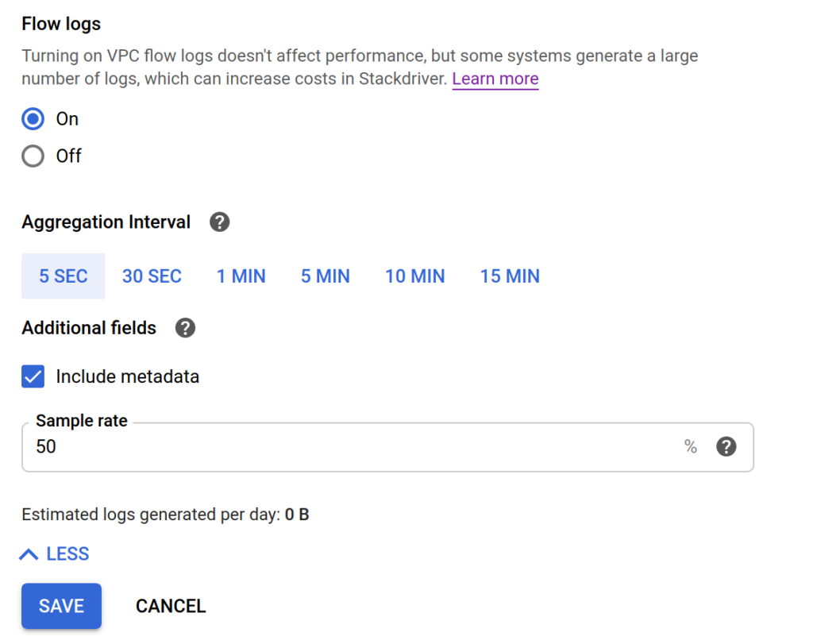Open the Learn more link
This screenshot has width=813, height=644.
pos(495,79)
